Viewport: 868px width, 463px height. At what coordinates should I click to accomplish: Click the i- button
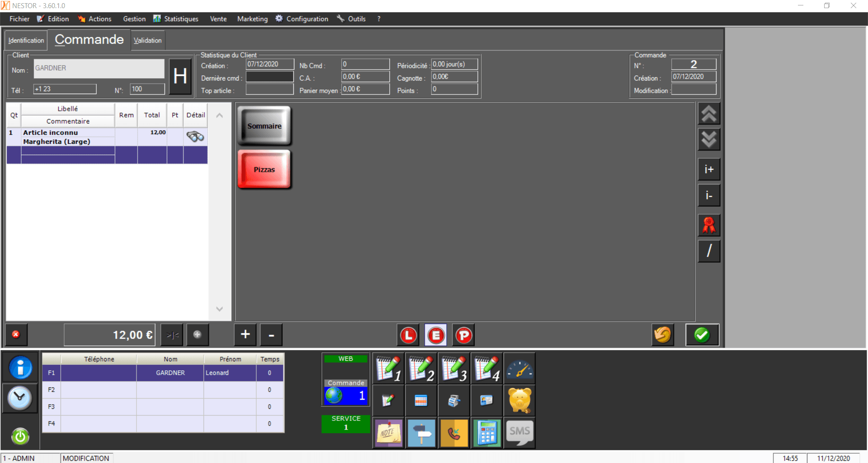click(709, 195)
